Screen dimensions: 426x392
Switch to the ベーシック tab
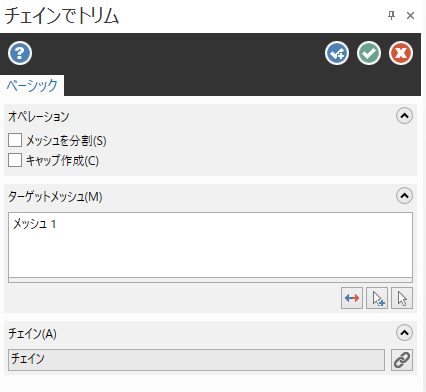click(32, 85)
